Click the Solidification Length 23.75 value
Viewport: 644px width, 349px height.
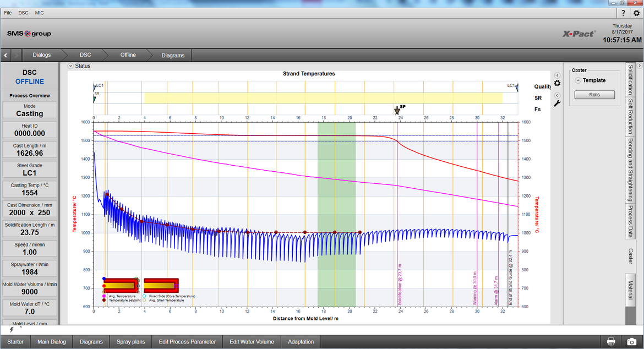point(30,232)
